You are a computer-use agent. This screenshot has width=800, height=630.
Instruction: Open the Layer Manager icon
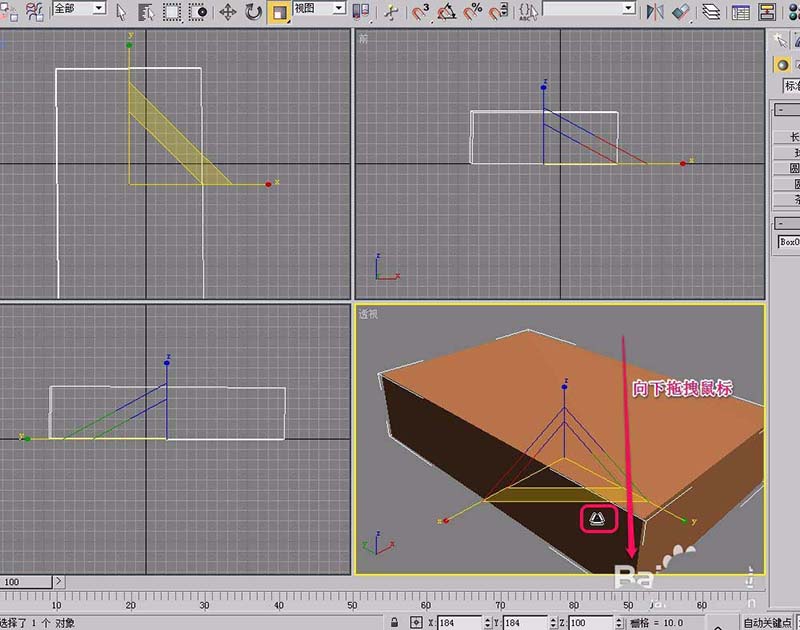pyautogui.click(x=711, y=12)
